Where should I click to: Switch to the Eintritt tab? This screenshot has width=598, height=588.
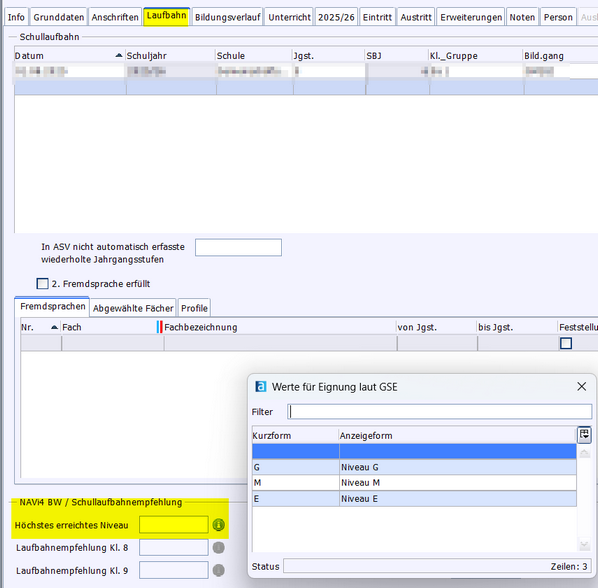pos(377,18)
